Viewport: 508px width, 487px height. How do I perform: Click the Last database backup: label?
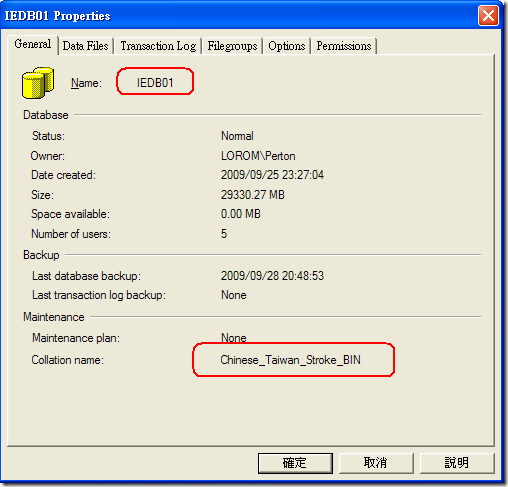[86, 276]
